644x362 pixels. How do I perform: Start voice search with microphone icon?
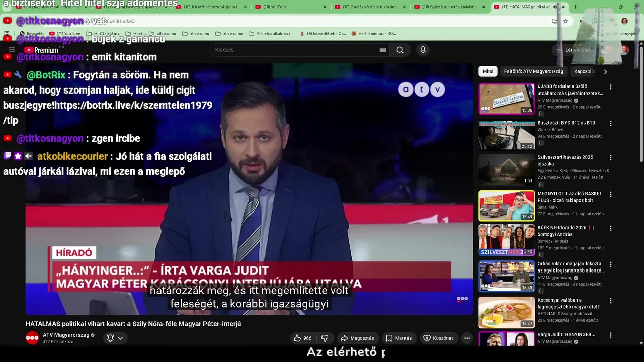[x=423, y=50]
